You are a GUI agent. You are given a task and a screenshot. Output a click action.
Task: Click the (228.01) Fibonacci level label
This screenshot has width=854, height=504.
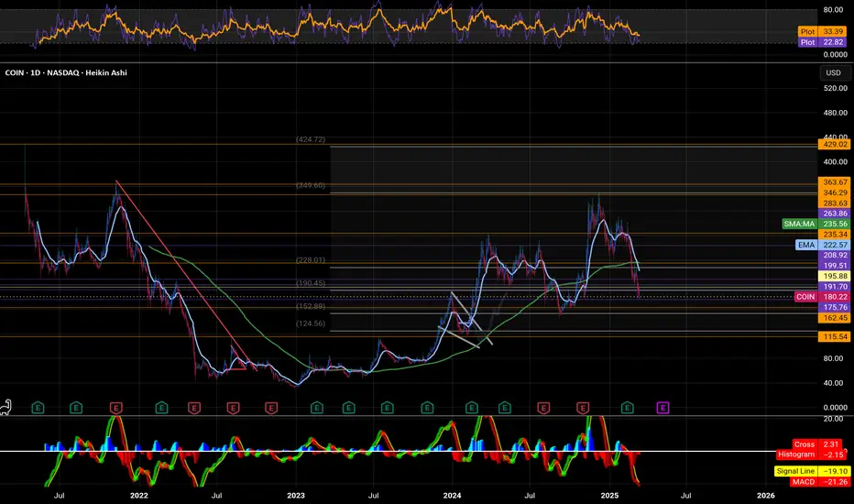point(311,260)
